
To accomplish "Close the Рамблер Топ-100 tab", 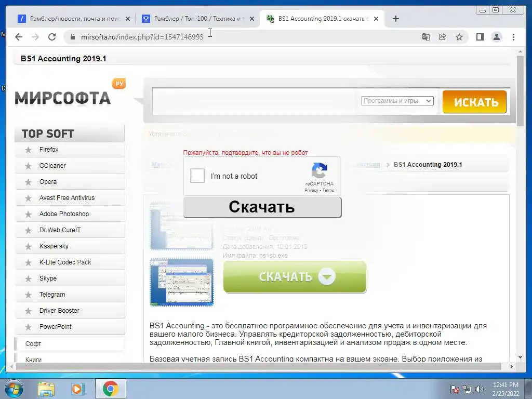I will point(252,19).
